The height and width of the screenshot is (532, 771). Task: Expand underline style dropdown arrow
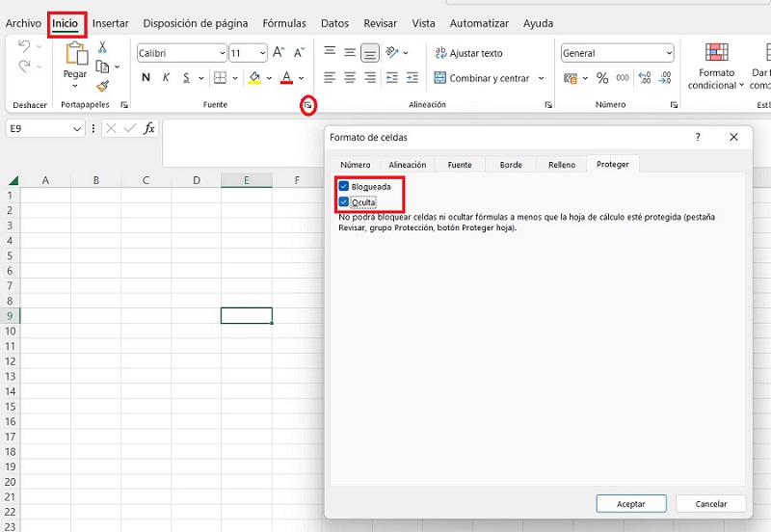[201, 78]
